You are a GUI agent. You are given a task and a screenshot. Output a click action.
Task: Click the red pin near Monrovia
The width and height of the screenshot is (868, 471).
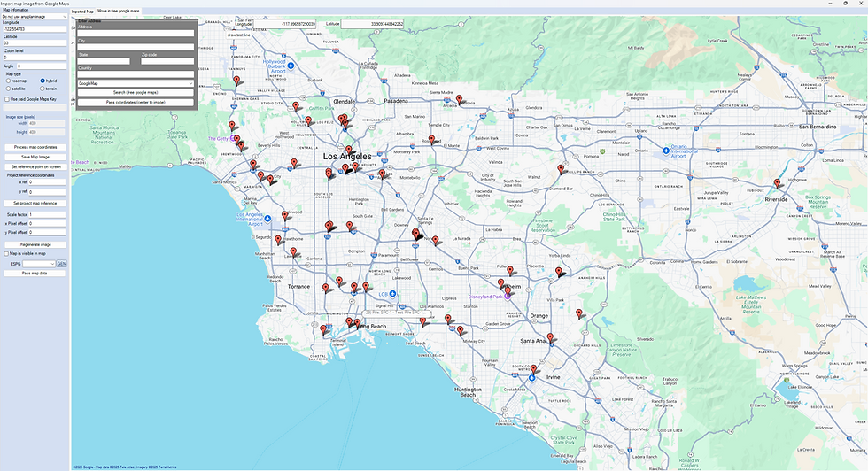click(459, 100)
